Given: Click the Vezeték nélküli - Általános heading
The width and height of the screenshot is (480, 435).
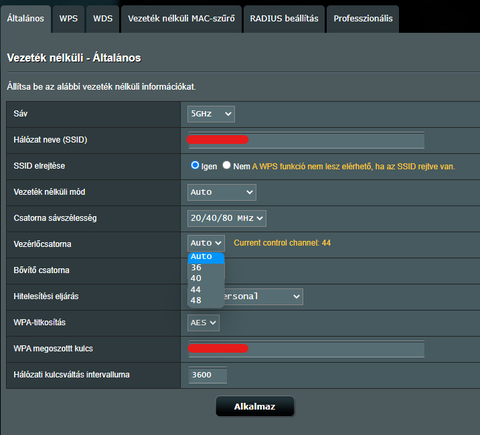Looking at the screenshot, I should point(74,58).
